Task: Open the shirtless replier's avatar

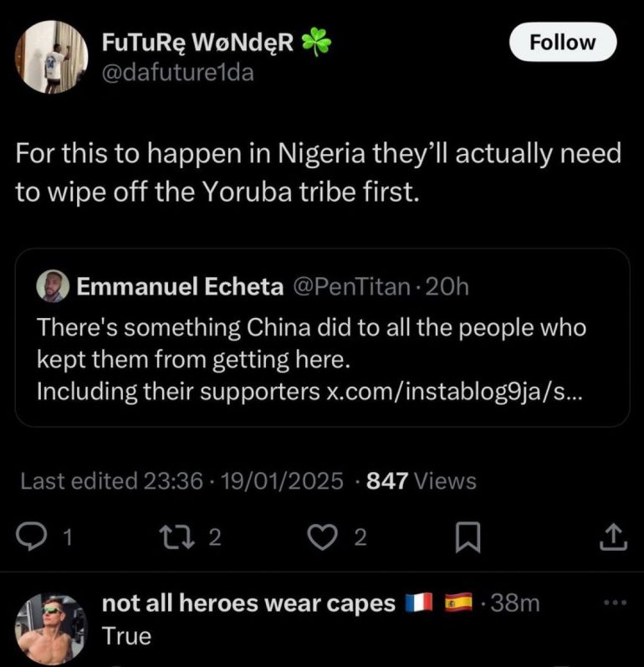Action: click(x=52, y=628)
